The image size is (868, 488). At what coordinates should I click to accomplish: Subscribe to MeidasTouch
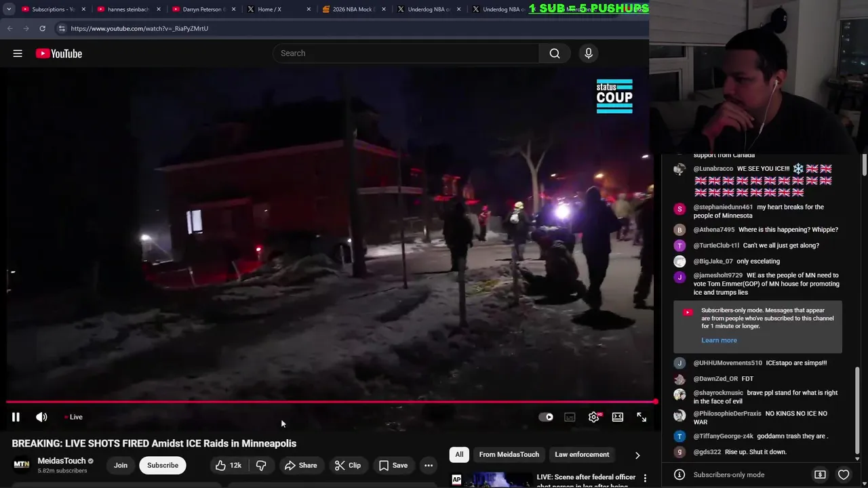coord(163,466)
